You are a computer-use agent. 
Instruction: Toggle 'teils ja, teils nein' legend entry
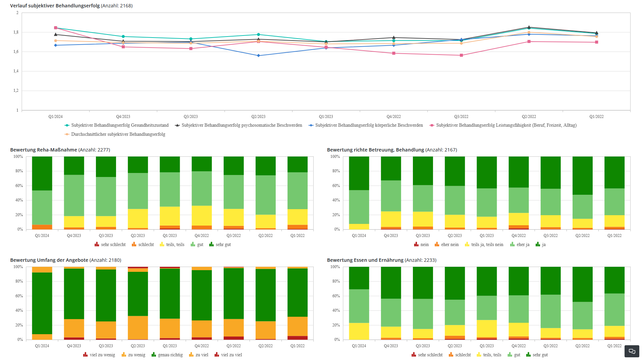pos(484,245)
